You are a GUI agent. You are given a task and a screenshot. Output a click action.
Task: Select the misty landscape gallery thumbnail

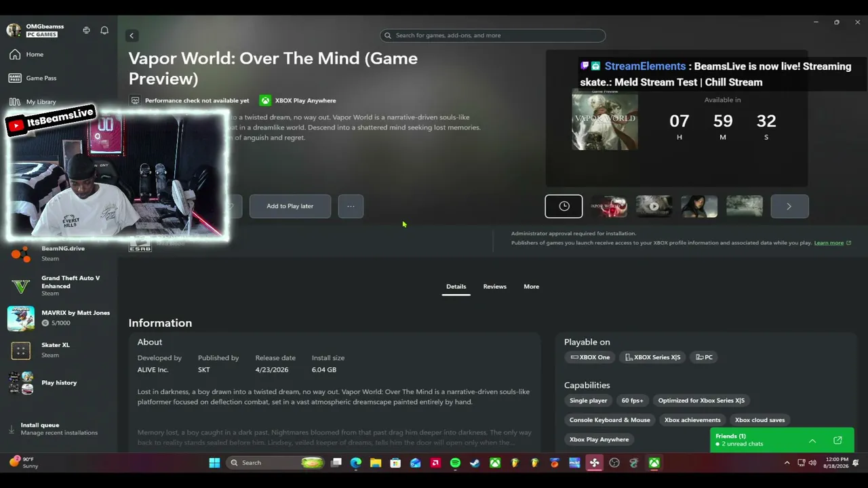pyautogui.click(x=745, y=206)
